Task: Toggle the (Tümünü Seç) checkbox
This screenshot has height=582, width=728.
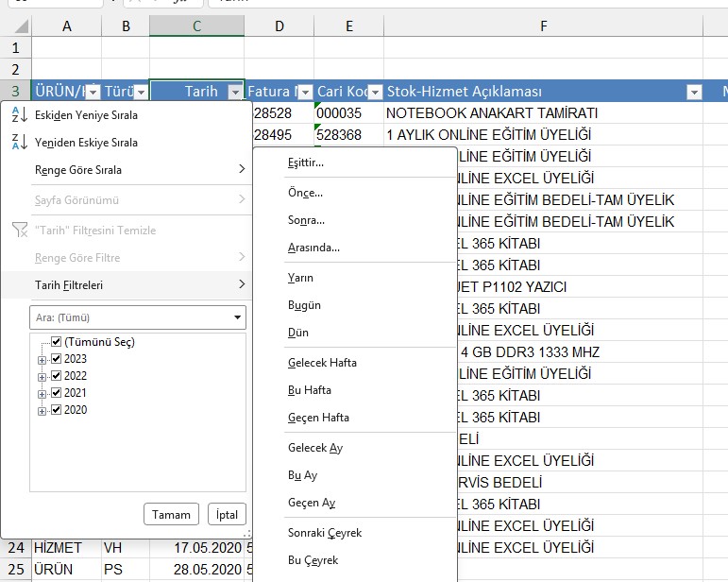Action: click(x=57, y=342)
